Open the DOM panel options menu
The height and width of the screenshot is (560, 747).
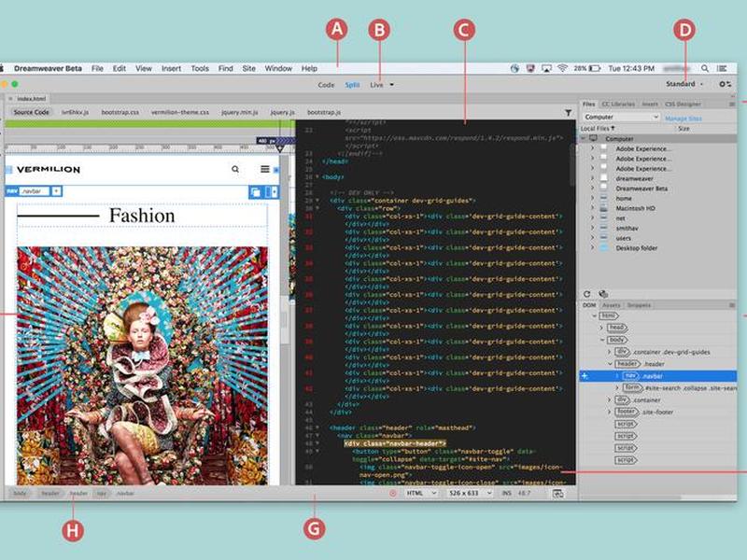732,305
